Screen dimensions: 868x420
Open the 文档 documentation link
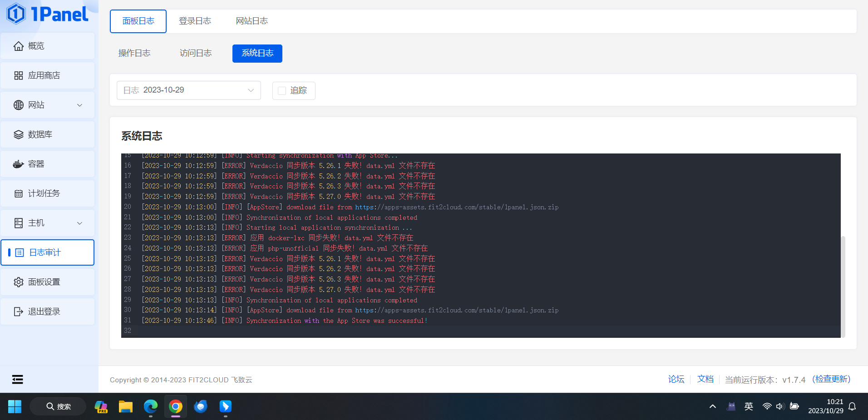coord(705,379)
